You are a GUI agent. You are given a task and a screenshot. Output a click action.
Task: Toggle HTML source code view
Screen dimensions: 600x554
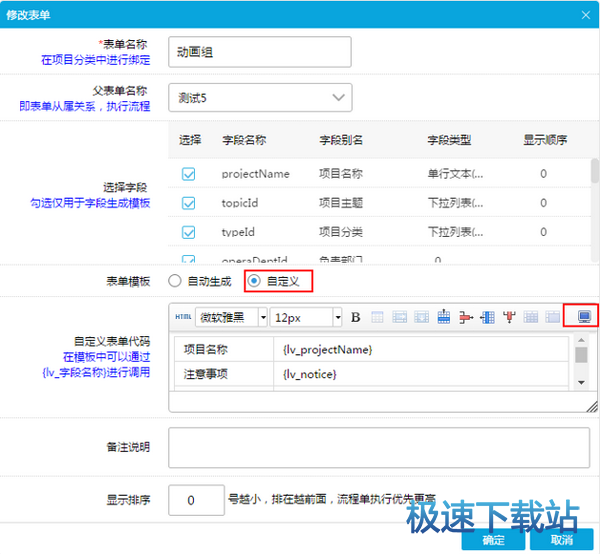pos(183,317)
